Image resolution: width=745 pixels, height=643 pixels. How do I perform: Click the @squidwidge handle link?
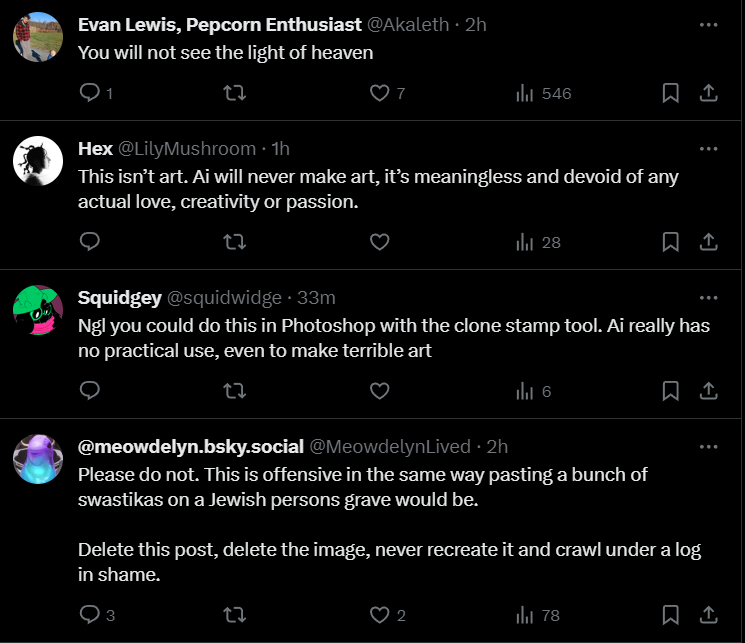click(225, 298)
